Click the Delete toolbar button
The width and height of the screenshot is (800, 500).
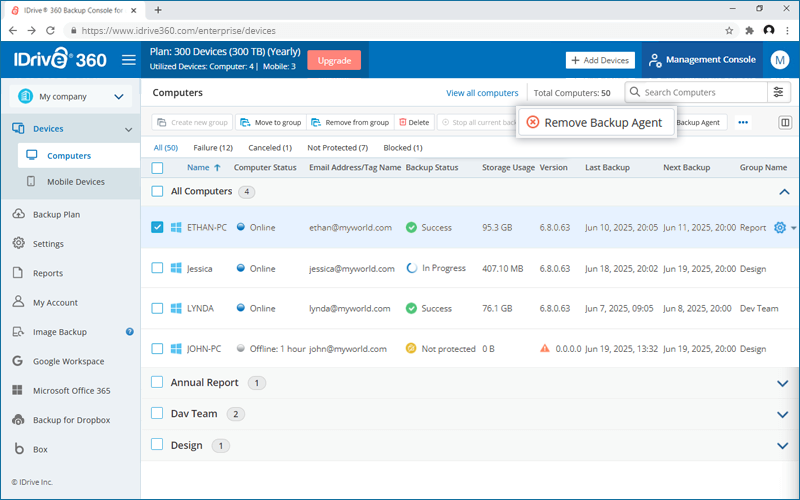click(414, 122)
